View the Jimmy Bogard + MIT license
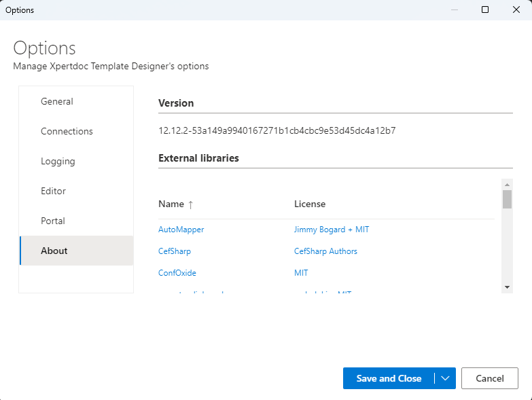532x400 pixels. [x=332, y=230]
